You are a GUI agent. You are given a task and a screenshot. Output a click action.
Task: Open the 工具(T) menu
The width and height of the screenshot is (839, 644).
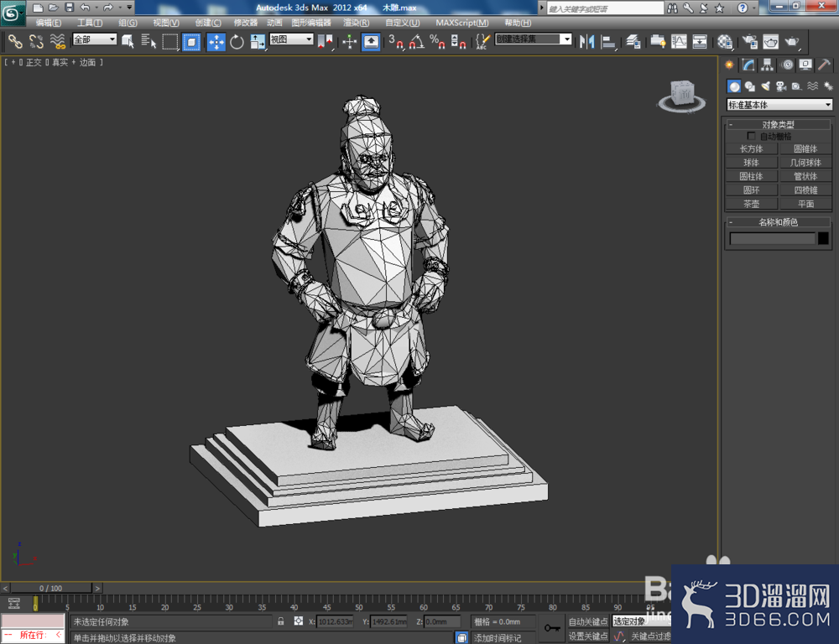coord(90,23)
